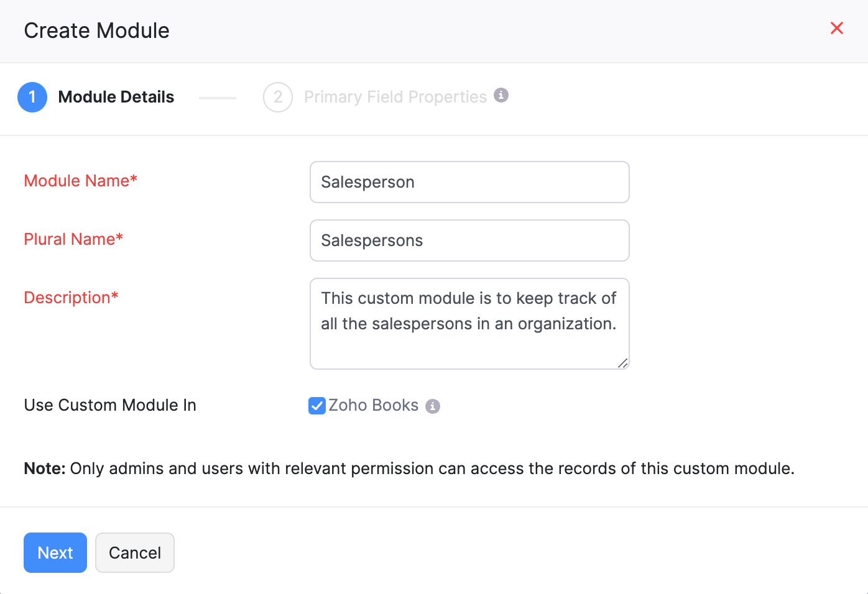
Task: Select the Plural Name text box
Action: point(469,240)
